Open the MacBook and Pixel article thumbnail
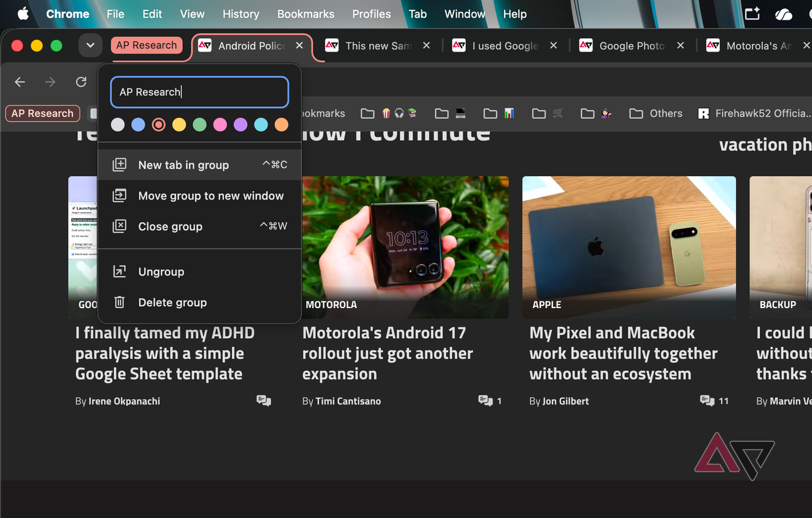The image size is (812, 518). (629, 247)
